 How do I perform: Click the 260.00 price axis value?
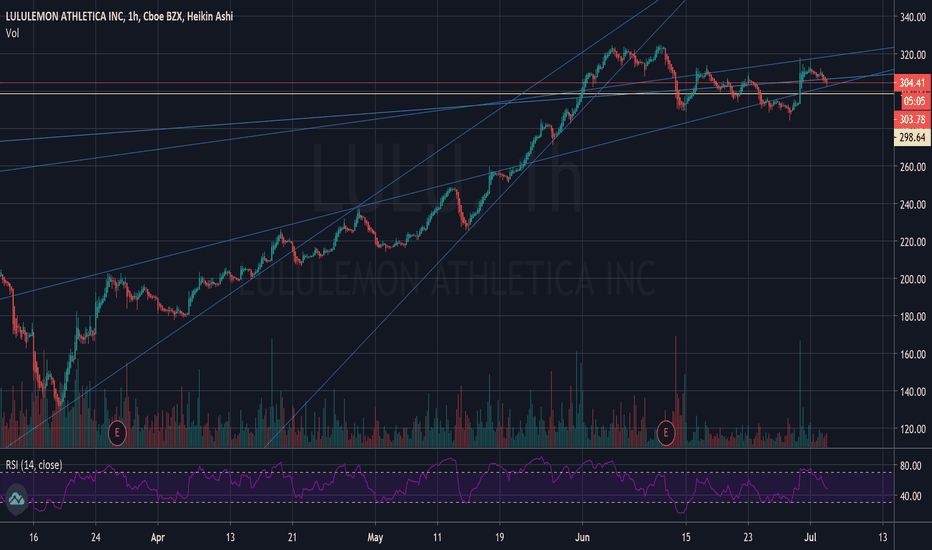[x=912, y=167]
